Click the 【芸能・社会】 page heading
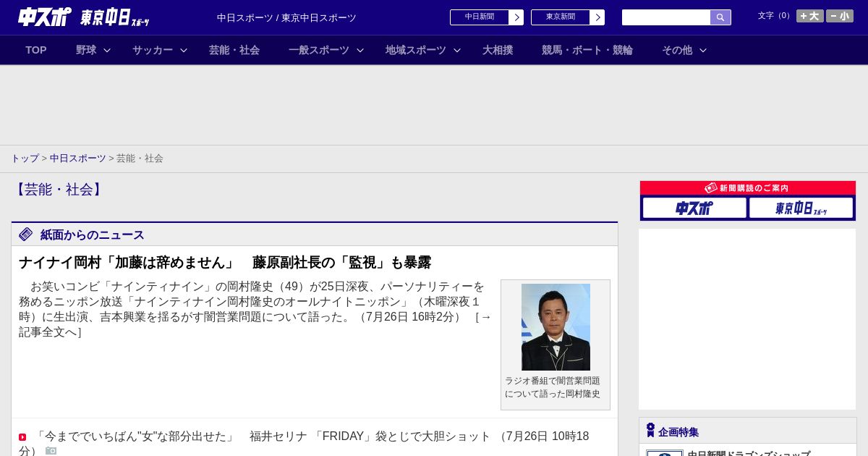868x456 pixels. (x=59, y=190)
